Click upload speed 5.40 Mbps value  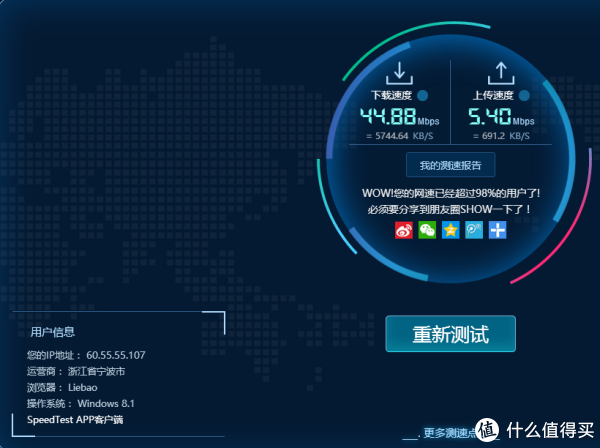501,116
